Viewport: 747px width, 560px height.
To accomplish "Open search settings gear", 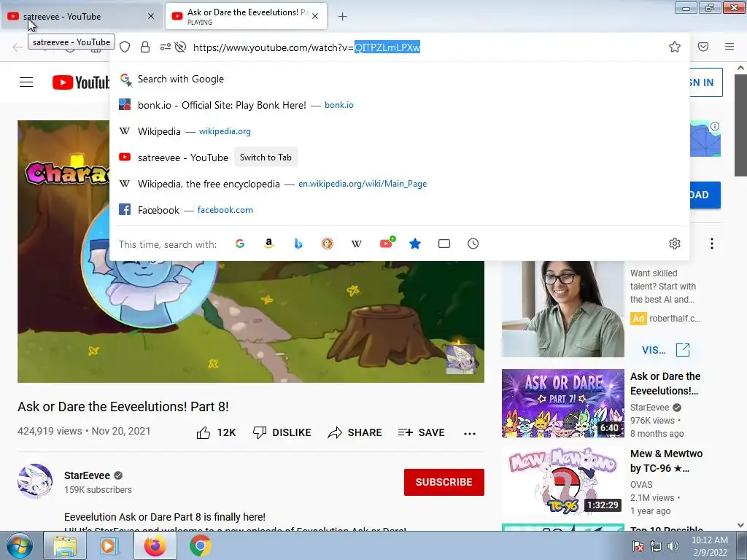I will tap(675, 244).
